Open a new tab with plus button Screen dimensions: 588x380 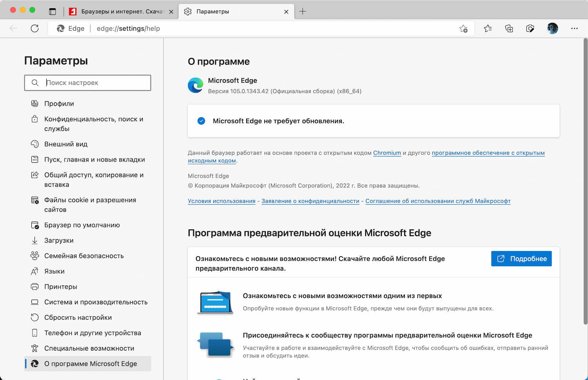pos(303,11)
